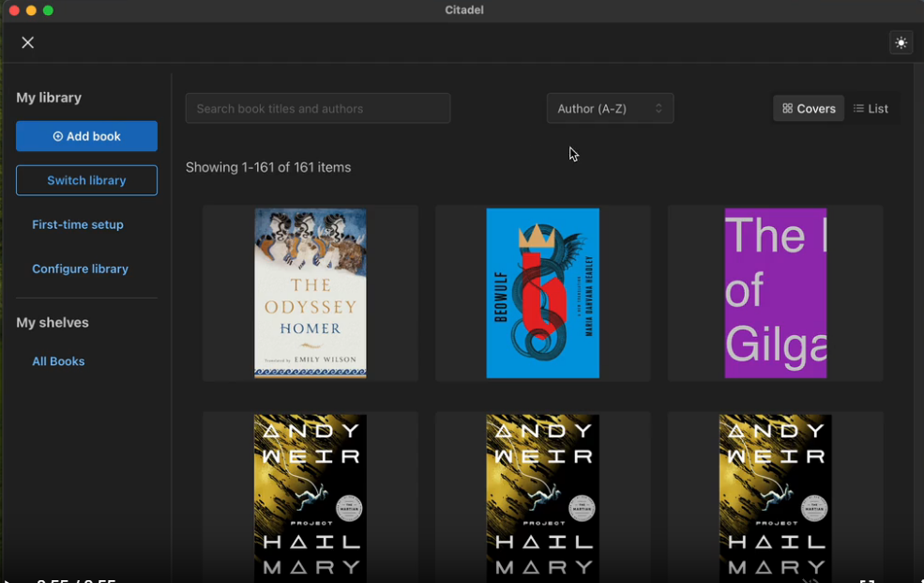
Task: Open The Odyssey by Homer cover
Action: coord(311,293)
